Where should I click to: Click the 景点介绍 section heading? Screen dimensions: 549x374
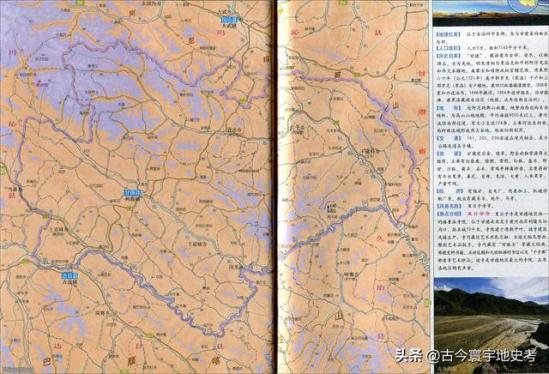[449, 214]
